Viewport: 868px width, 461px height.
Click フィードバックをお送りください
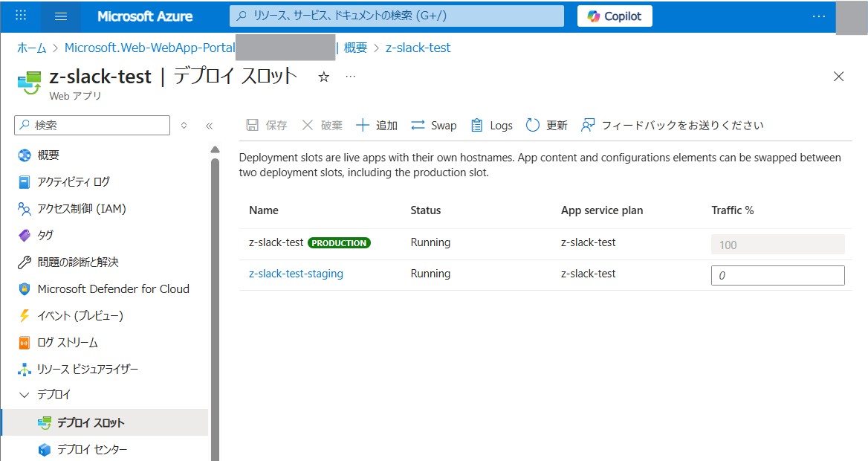click(x=672, y=125)
